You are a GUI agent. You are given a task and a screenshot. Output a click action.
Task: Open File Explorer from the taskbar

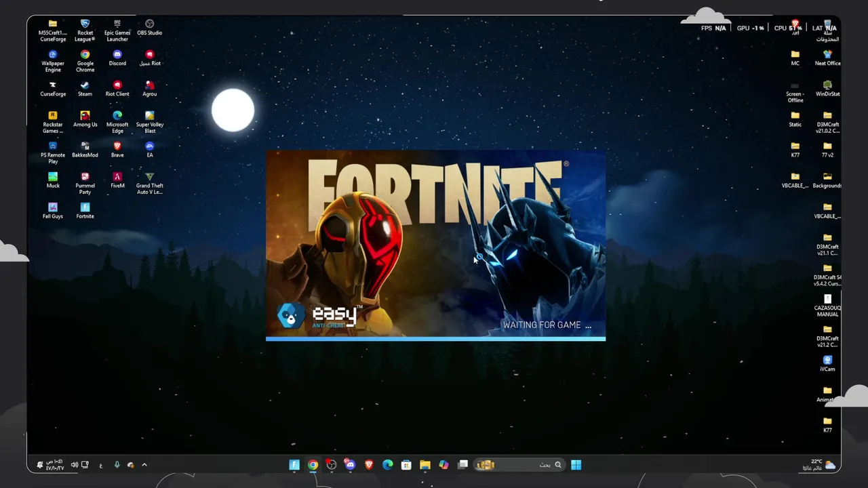point(425,465)
